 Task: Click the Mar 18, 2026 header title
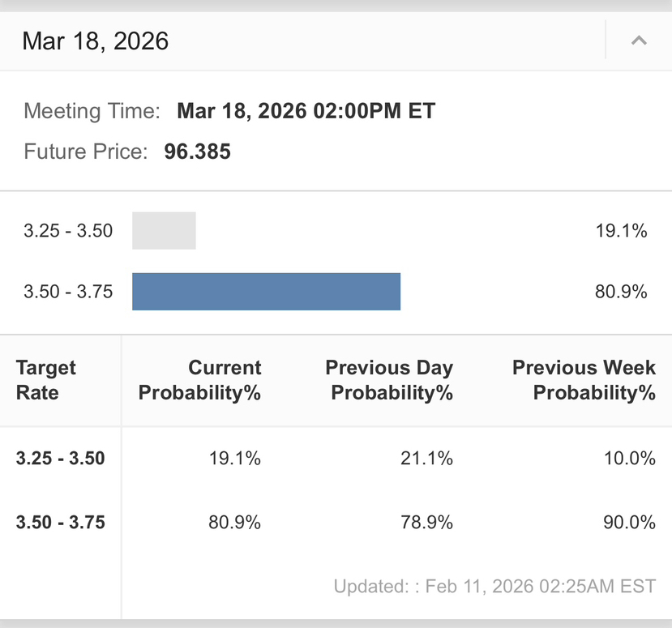tap(96, 41)
